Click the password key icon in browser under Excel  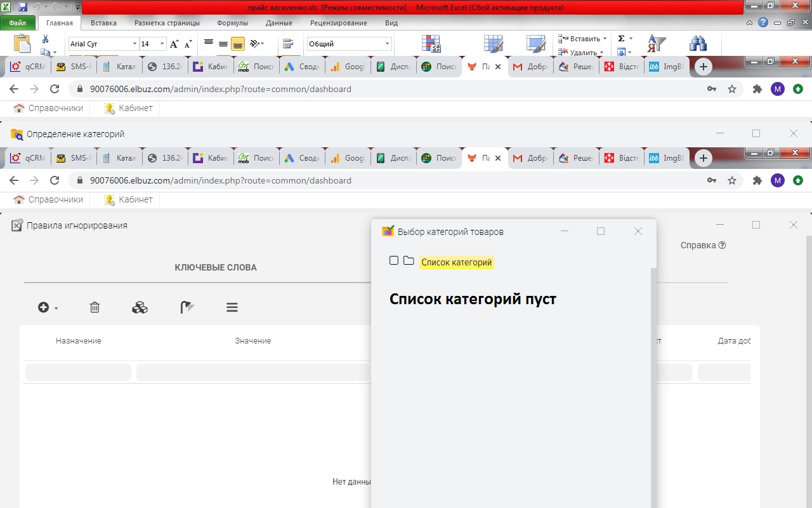[712, 89]
